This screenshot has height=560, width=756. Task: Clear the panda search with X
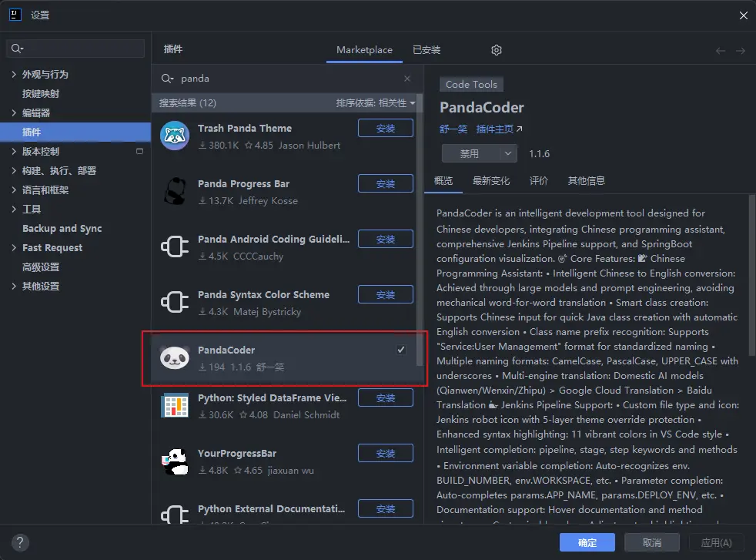407,78
